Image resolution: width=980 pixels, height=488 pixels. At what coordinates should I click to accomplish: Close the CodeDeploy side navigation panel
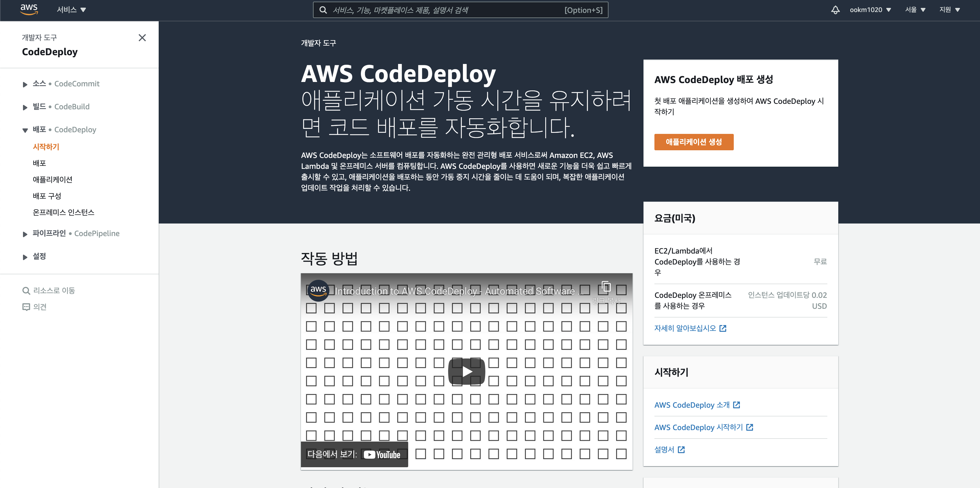[142, 38]
